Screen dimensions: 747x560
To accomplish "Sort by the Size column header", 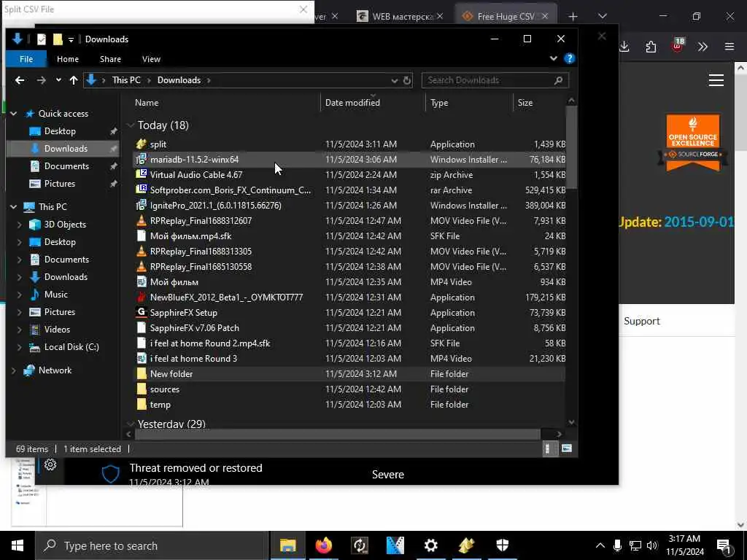I will click(x=525, y=103).
